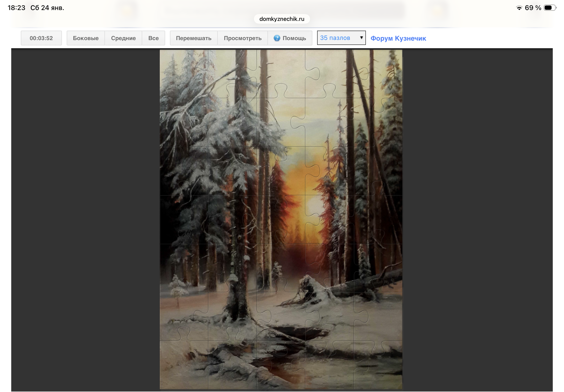Tap the Wi-Fi status icon
The width and height of the screenshot is (564, 392).
coord(519,8)
